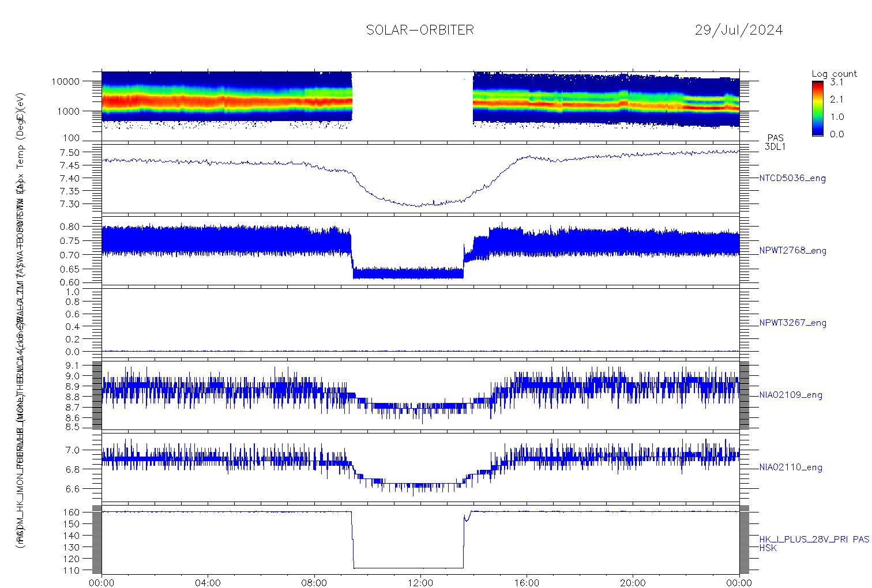Click the 08:00 time axis tick
The image size is (872, 588).
314,583
